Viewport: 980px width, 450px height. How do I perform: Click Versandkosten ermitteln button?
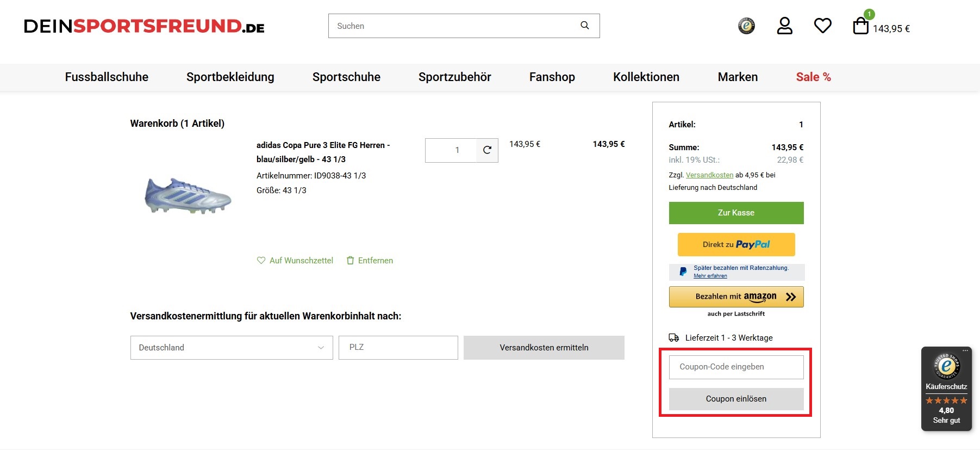544,348
